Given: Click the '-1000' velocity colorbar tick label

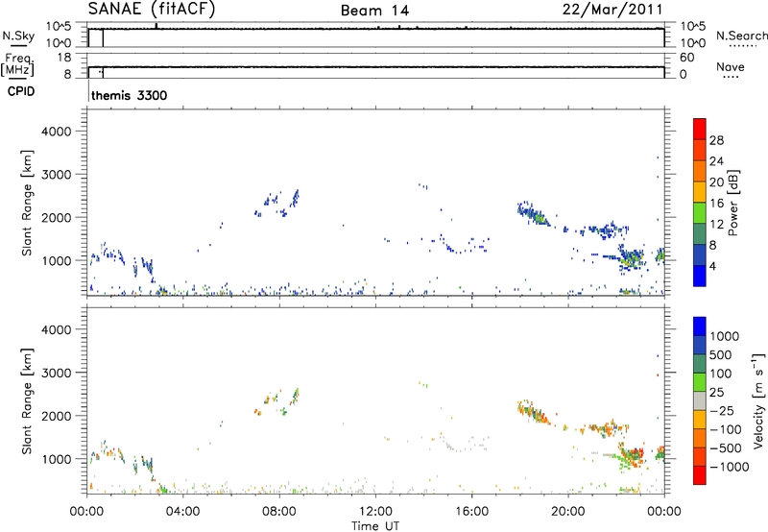Looking at the screenshot, I should pos(729,467).
